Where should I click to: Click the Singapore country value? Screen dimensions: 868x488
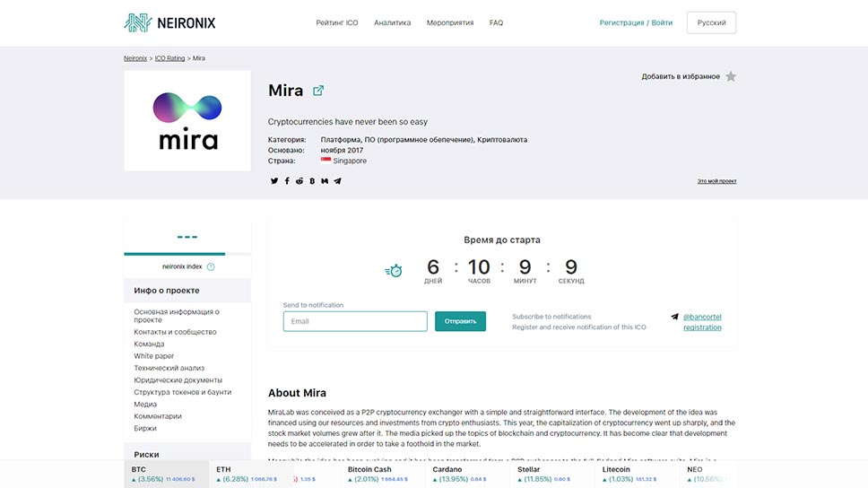pyautogui.click(x=350, y=161)
